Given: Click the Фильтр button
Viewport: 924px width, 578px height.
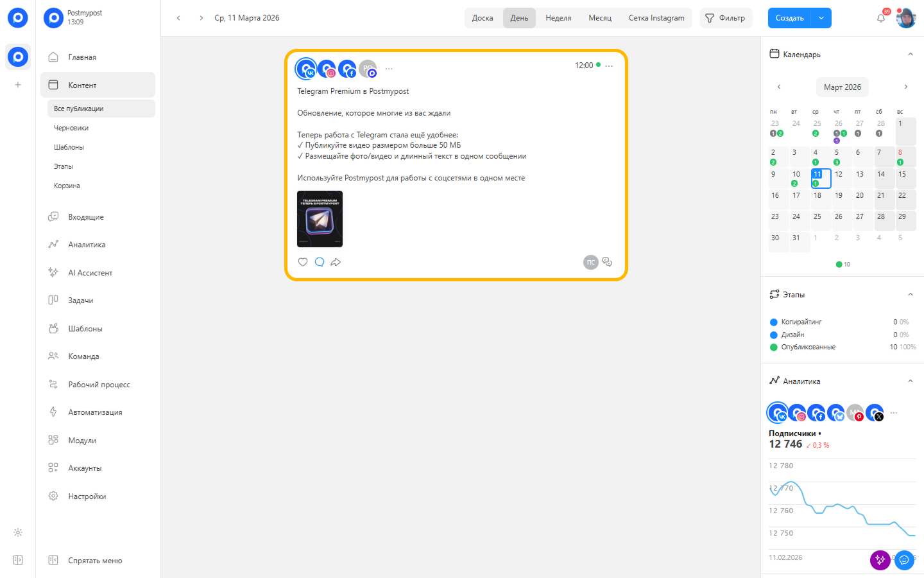Looking at the screenshot, I should point(726,18).
